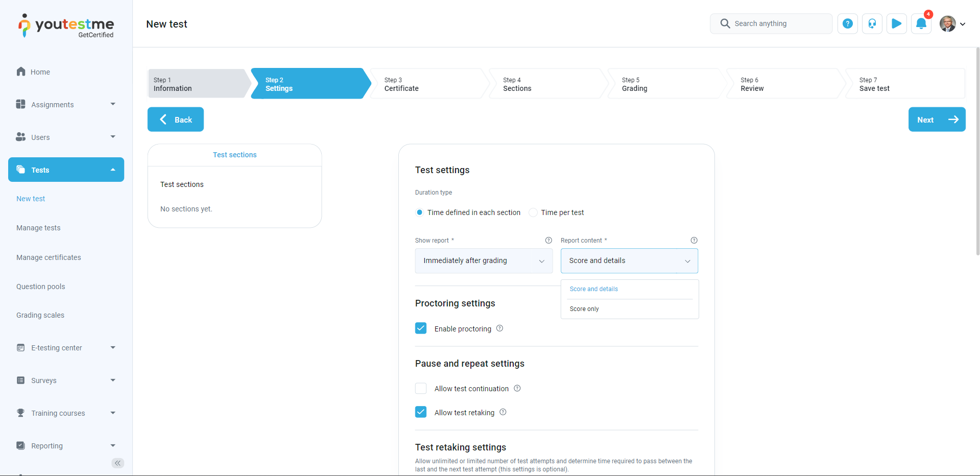
Task: Enable Allow test continuation checkbox
Action: (x=421, y=389)
